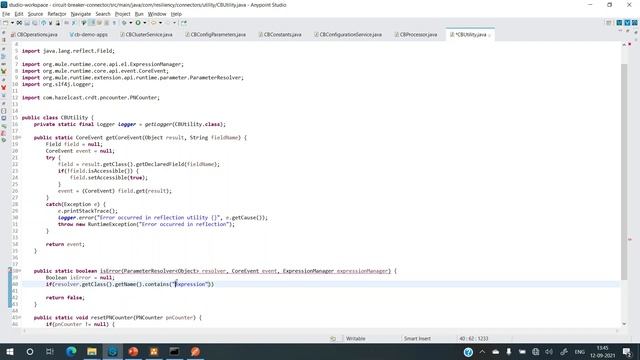Viewport: 640px width, 360px height.
Task: Click the blue help question icon in system tray
Action: click(468, 352)
